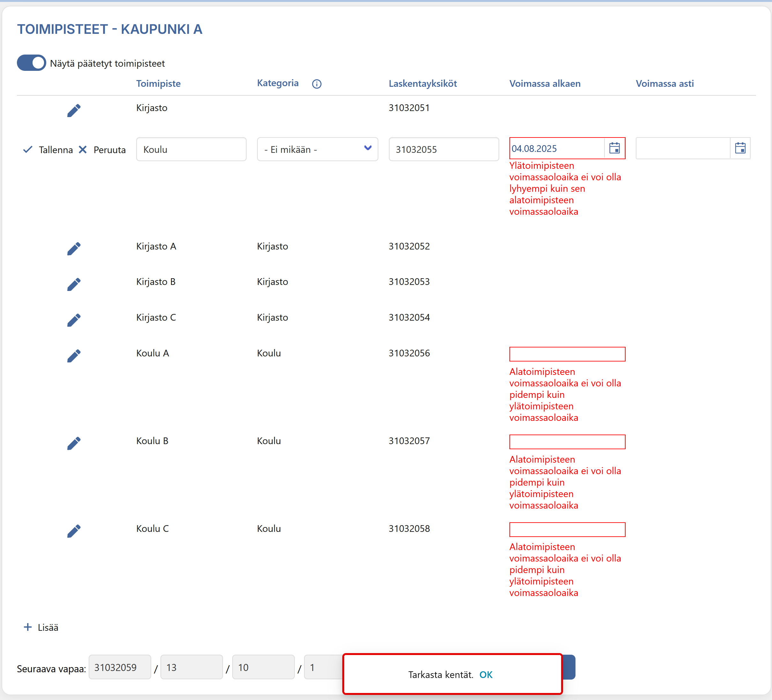
Task: Edit the Kirjasto A row pencil icon
Action: (x=74, y=249)
